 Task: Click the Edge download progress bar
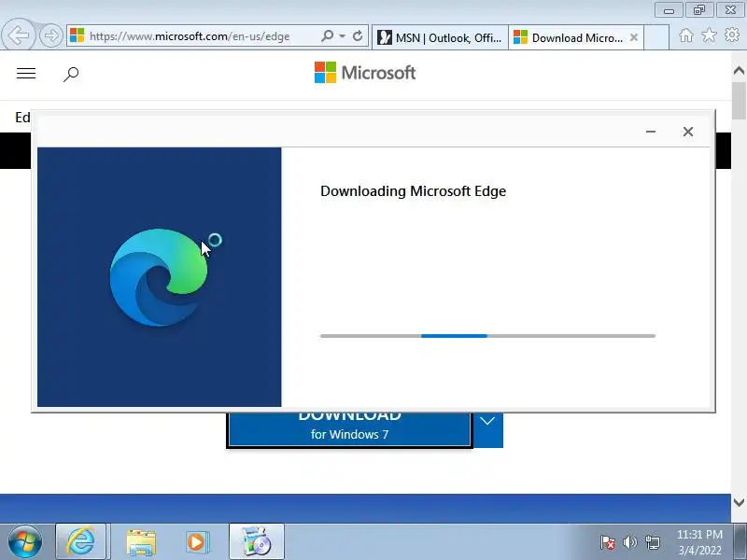[x=487, y=336]
